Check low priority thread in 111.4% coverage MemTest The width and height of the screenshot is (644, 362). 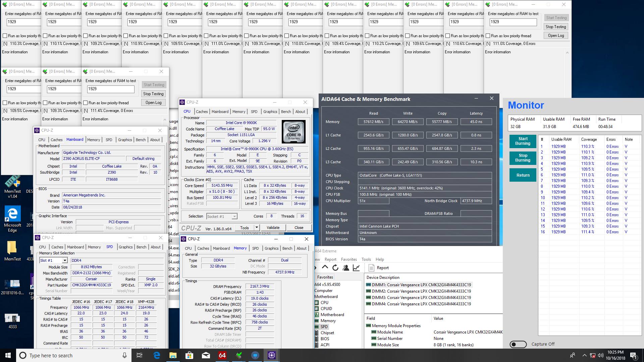point(86,103)
